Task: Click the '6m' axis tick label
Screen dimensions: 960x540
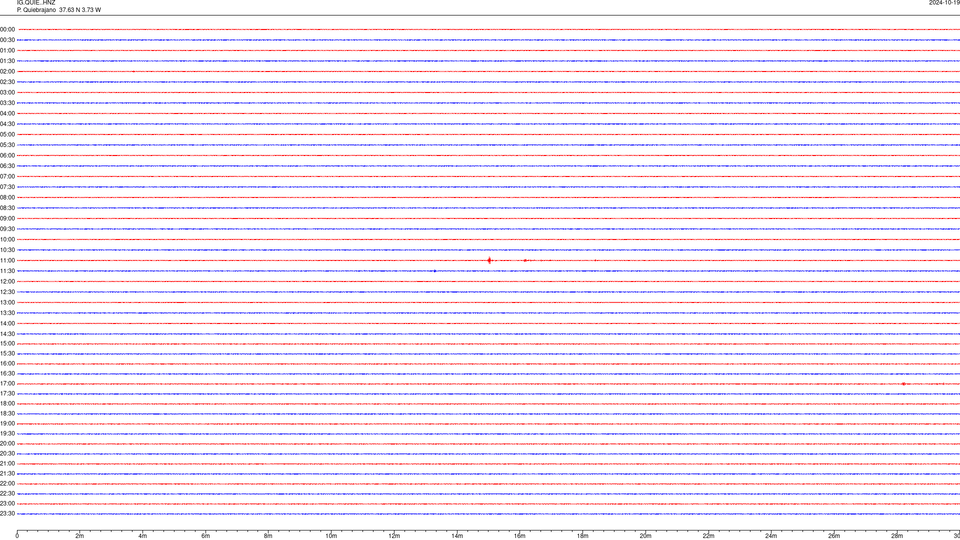Action: [x=206, y=536]
